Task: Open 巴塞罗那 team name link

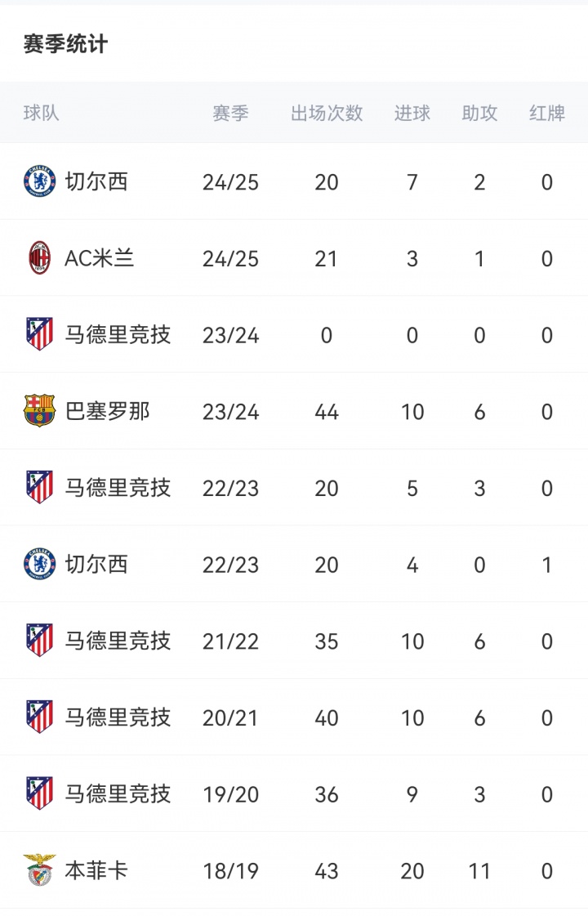Action: 107,411
